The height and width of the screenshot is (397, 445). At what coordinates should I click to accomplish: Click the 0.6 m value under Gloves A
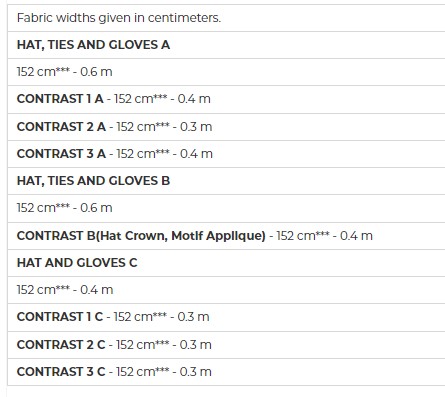point(96,72)
